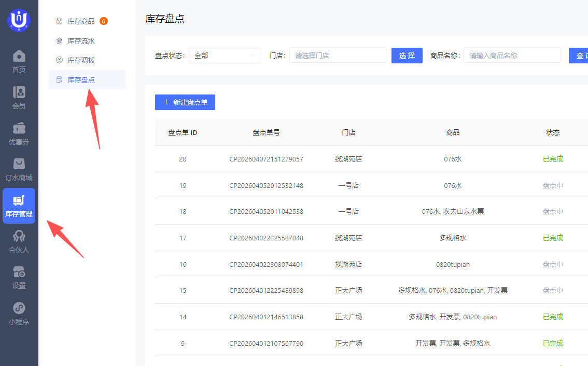Select 库存盘点 menu item
The height and width of the screenshot is (366, 588).
coord(81,80)
